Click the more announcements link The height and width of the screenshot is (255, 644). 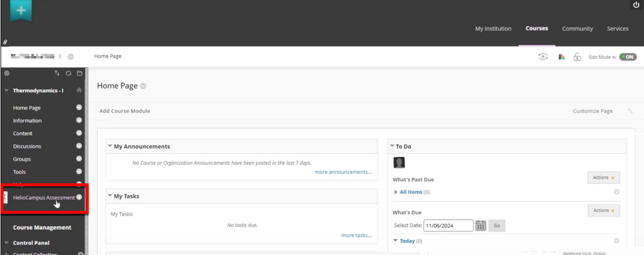(343, 172)
